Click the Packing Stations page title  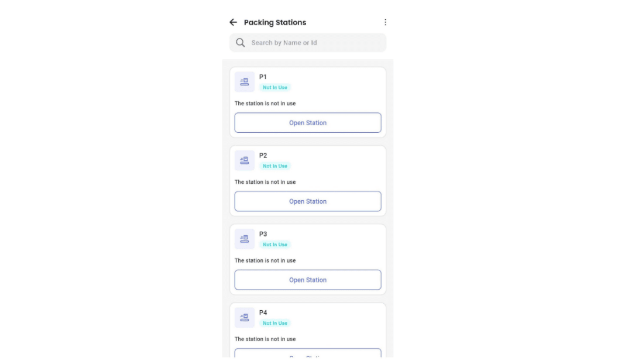[275, 22]
